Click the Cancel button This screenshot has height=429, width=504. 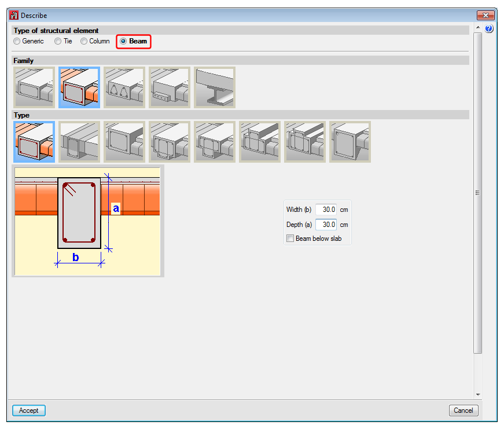[x=463, y=410]
